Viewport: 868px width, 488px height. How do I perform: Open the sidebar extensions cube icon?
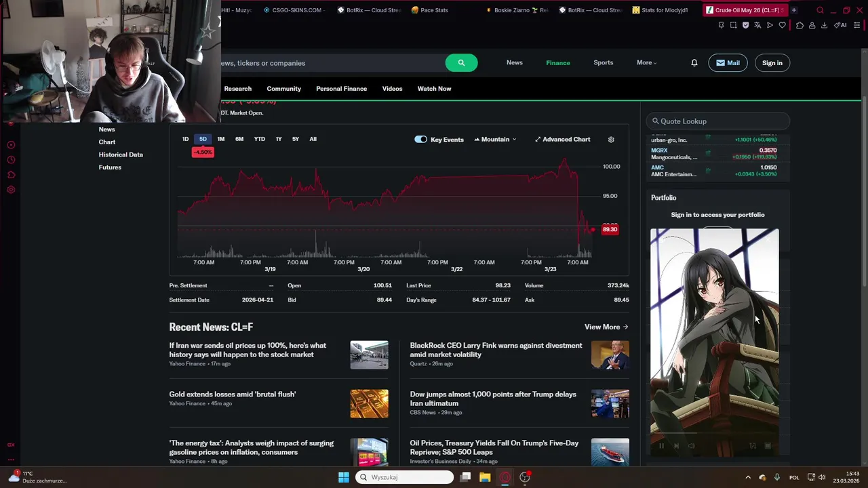11,175
